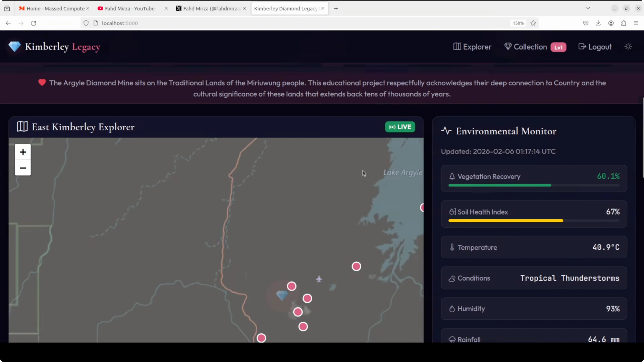Zoom out on the Kimberley map
The height and width of the screenshot is (362, 644).
pos(23,168)
